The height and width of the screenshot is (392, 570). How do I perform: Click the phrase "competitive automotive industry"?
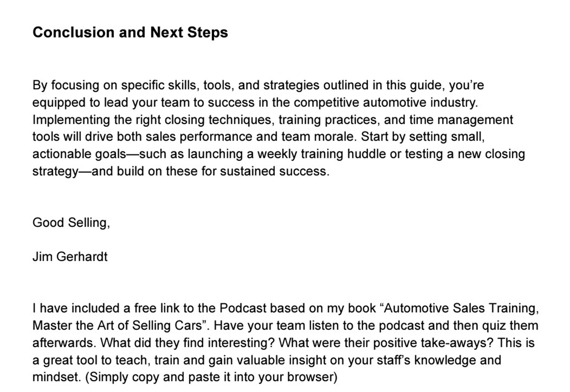point(385,103)
